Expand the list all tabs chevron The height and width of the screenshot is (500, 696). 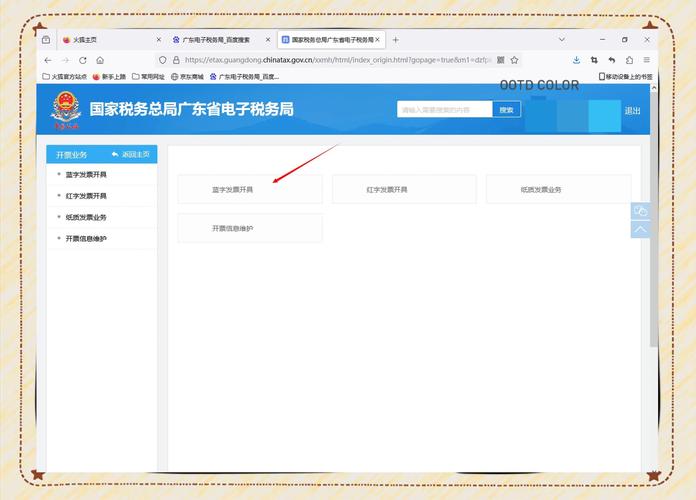coord(562,40)
